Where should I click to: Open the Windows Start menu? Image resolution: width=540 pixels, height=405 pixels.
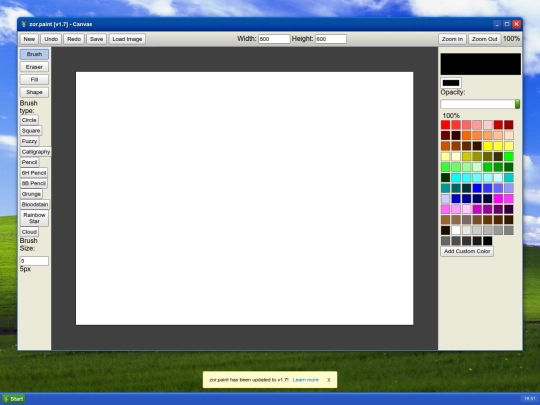point(13,399)
